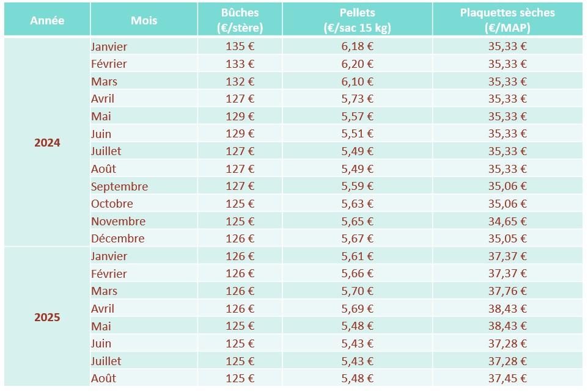Click the 37,45 € Plaquettes value

[507, 378]
